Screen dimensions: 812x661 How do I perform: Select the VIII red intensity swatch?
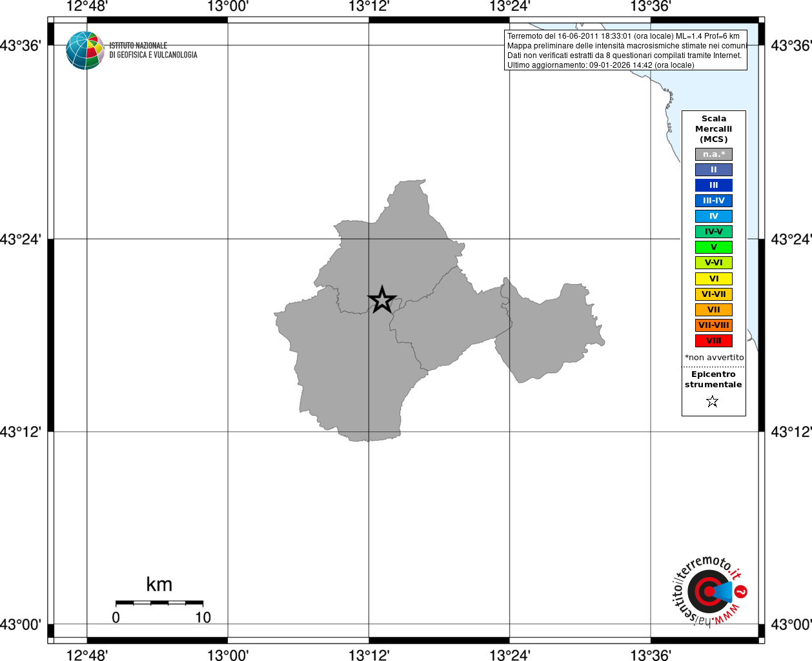[714, 341]
